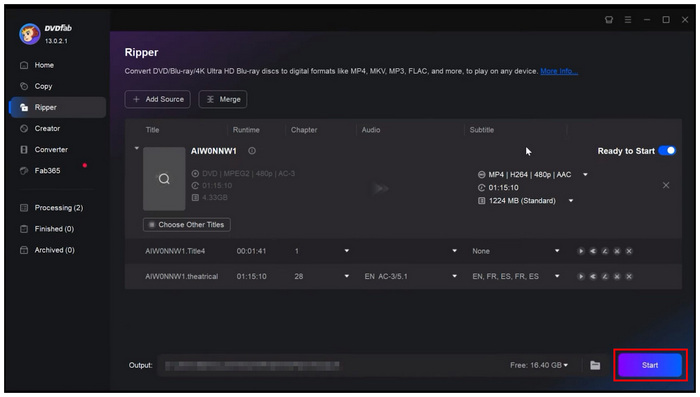
Task: Open the MP4 | H264 | 480p | AAC profile dropdown
Action: [585, 175]
